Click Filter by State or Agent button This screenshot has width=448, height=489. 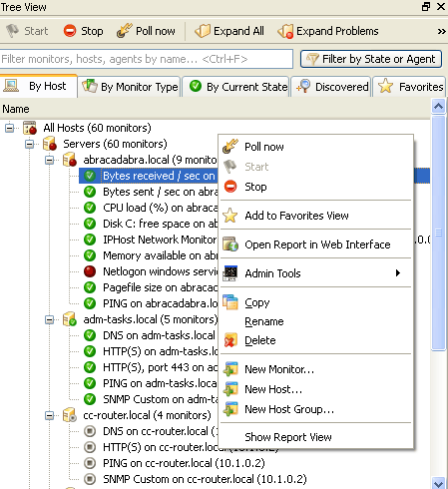371,59
